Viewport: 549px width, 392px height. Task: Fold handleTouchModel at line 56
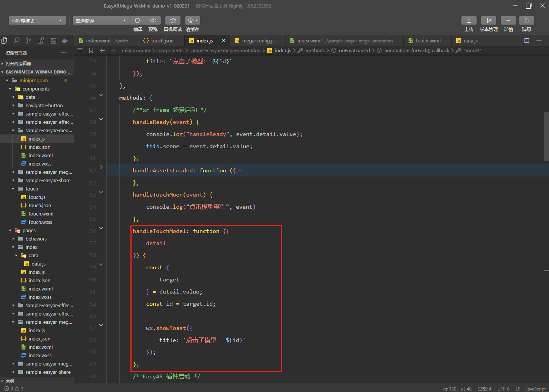101,228
